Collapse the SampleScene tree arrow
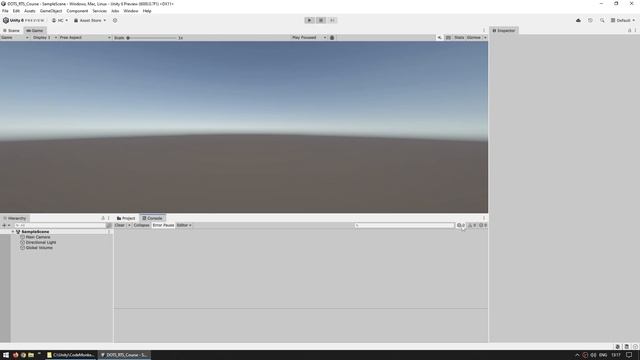Screen dimensions: 640x360 click(13, 232)
